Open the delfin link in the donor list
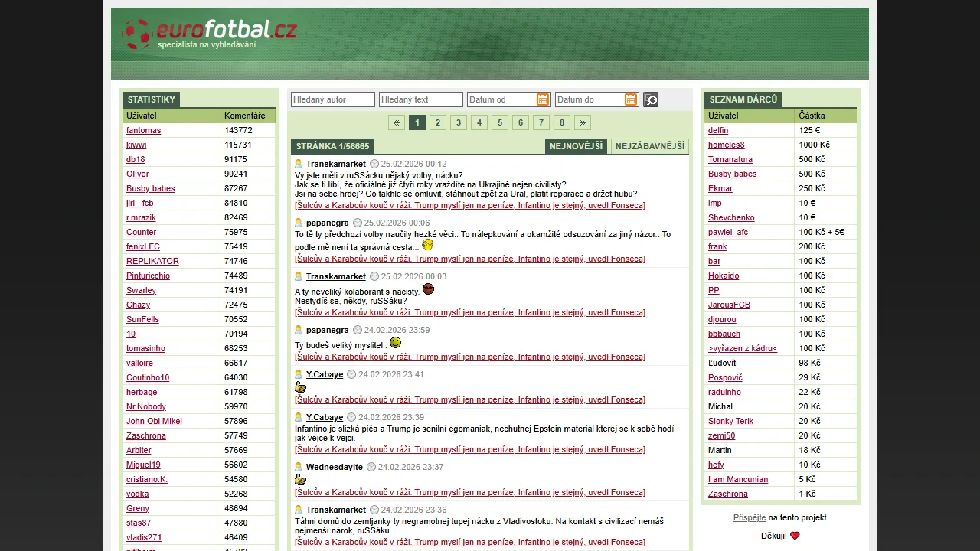The height and width of the screenshot is (551, 980). (x=718, y=130)
